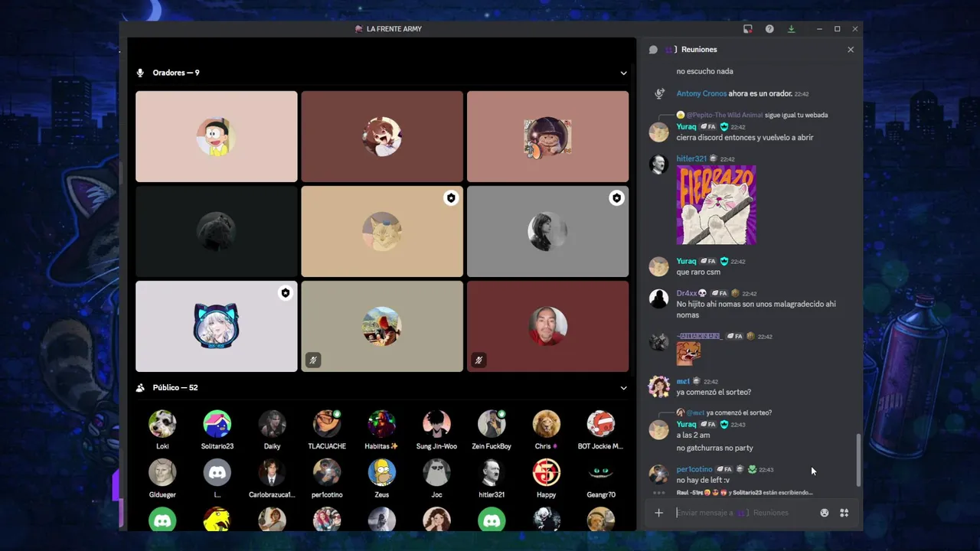This screenshot has height=551, width=980.
Task: Click the 'no hay de left :v' message
Action: pyautogui.click(x=703, y=481)
